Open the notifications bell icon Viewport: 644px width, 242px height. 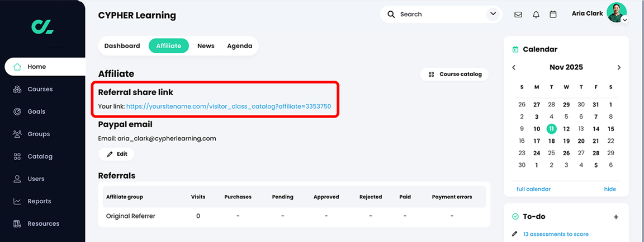tap(536, 15)
